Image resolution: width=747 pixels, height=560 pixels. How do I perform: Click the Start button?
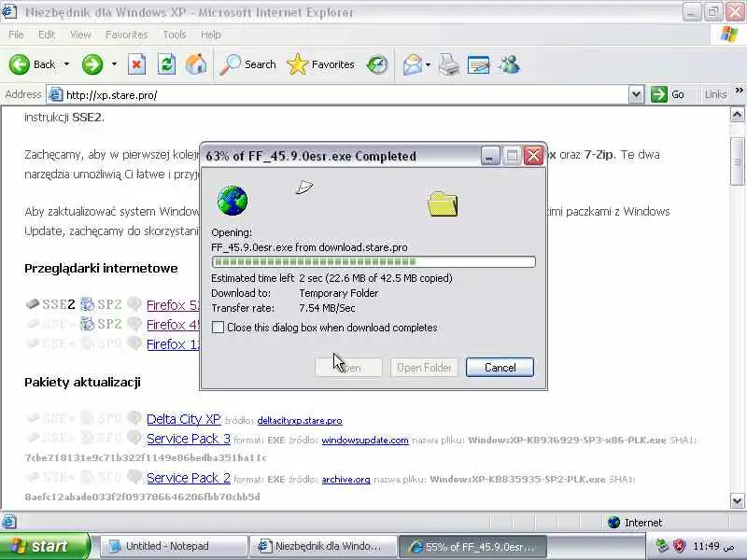click(44, 546)
